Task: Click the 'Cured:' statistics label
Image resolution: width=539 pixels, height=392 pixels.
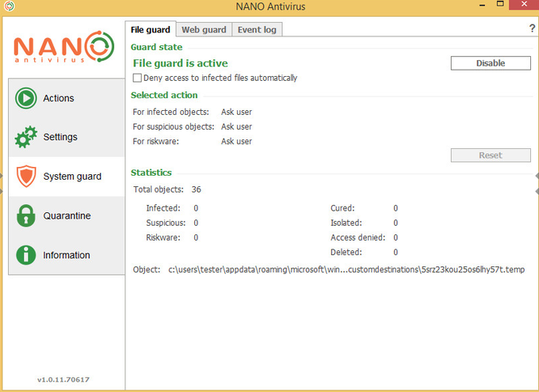Action: (x=342, y=208)
